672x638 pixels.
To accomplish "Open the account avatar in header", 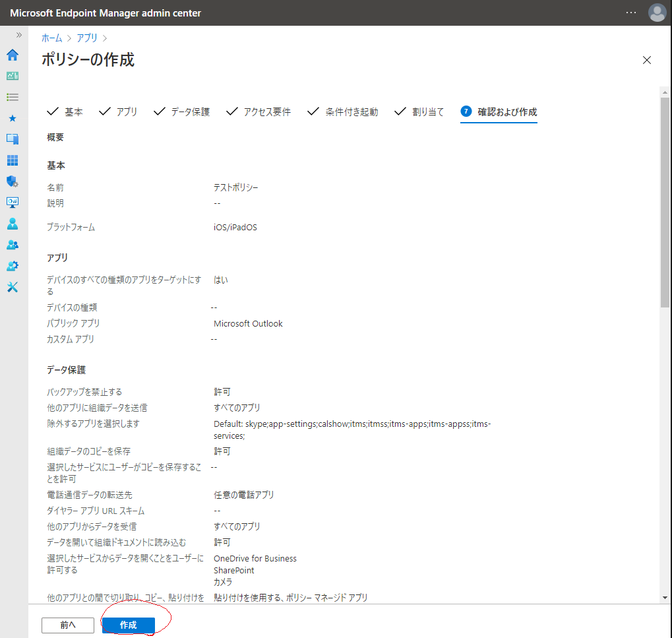I will click(x=657, y=13).
